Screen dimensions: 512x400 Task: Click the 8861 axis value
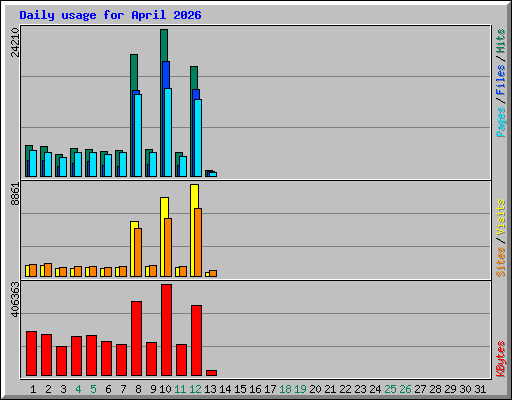coord(15,194)
